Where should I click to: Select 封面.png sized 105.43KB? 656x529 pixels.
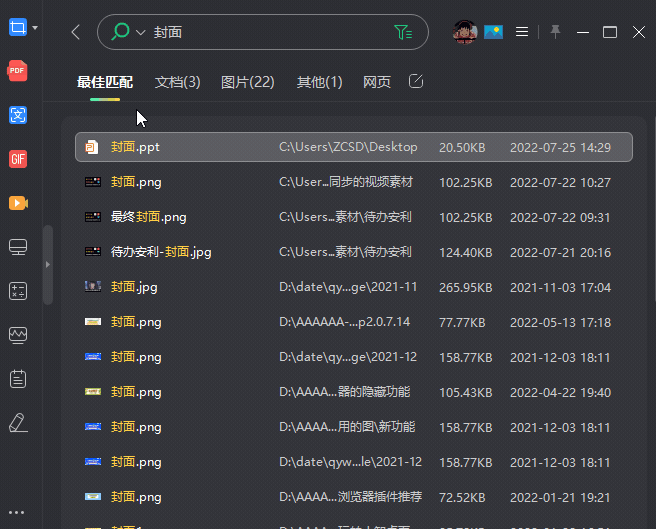354,392
